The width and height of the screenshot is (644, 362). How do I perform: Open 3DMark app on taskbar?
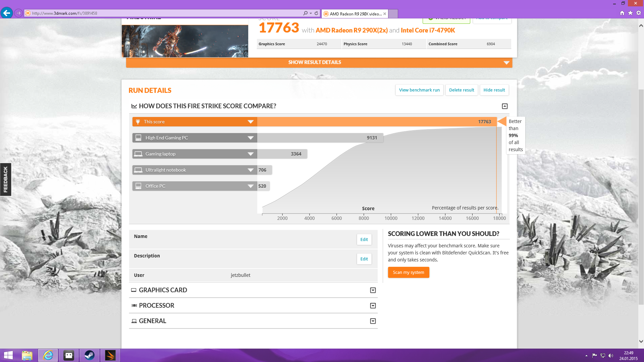tap(110, 355)
